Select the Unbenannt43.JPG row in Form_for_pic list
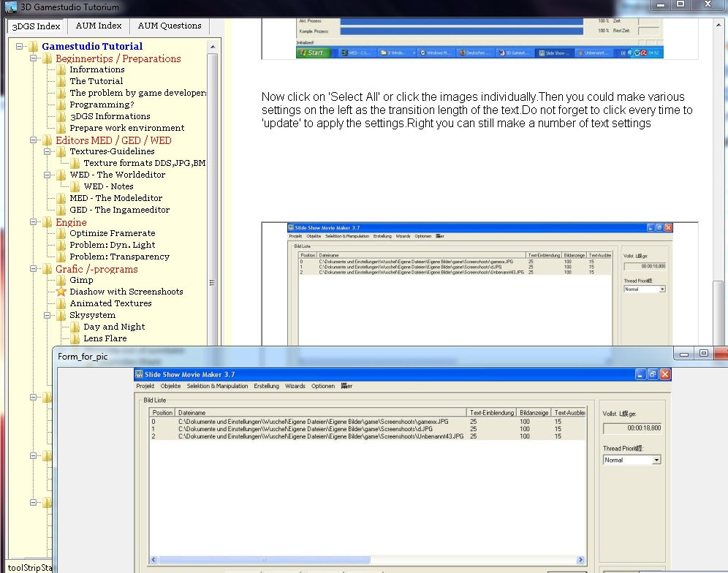This screenshot has height=573, width=728. (367, 436)
